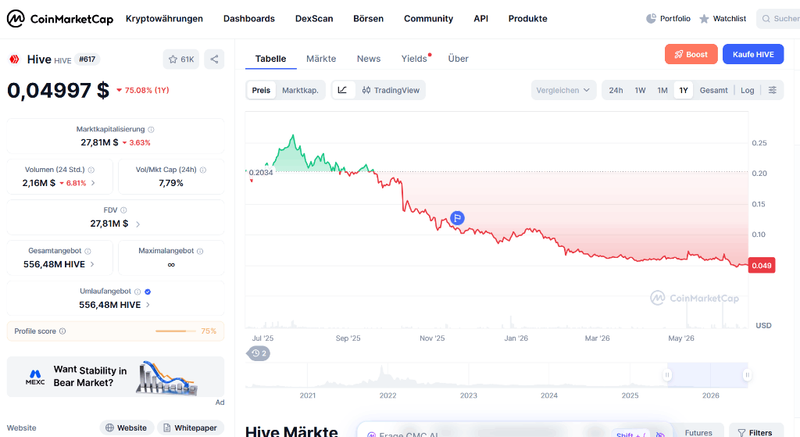The height and width of the screenshot is (437, 800).
Task: Click the share icon next to Hive
Action: point(214,59)
